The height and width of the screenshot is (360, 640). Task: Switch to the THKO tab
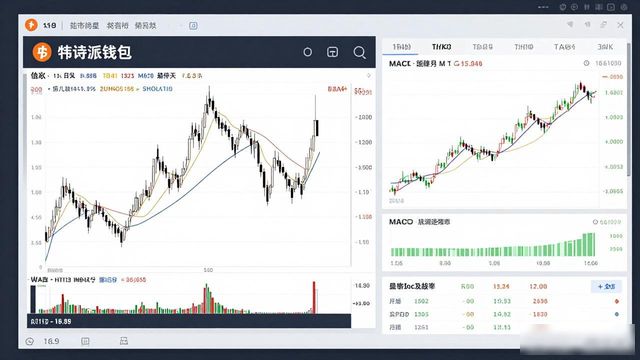pyautogui.click(x=442, y=47)
